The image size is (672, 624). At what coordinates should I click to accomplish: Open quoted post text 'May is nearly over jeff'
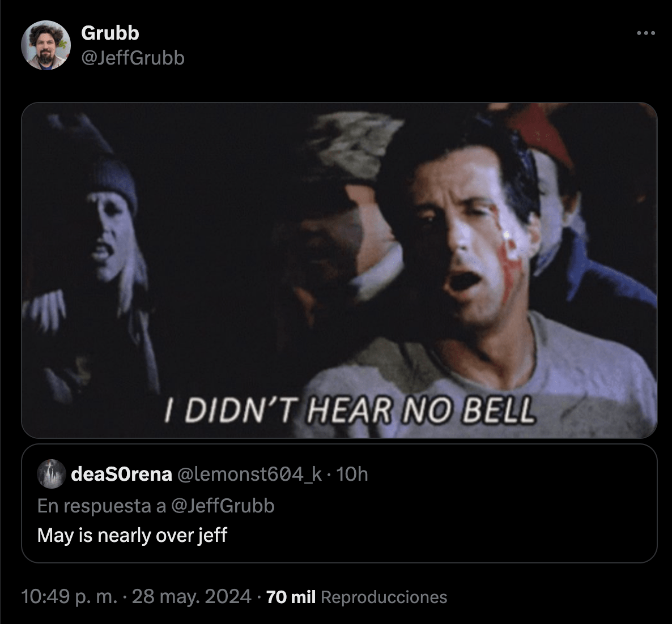click(133, 535)
